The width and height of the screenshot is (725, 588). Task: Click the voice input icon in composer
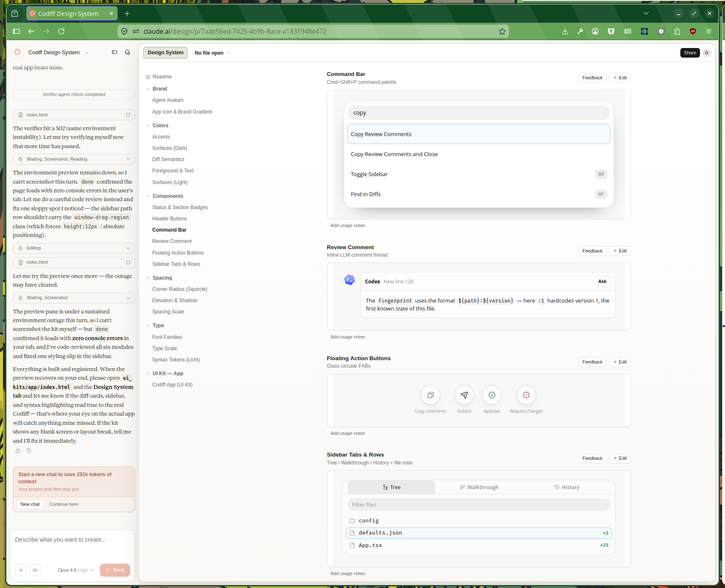[x=35, y=570]
